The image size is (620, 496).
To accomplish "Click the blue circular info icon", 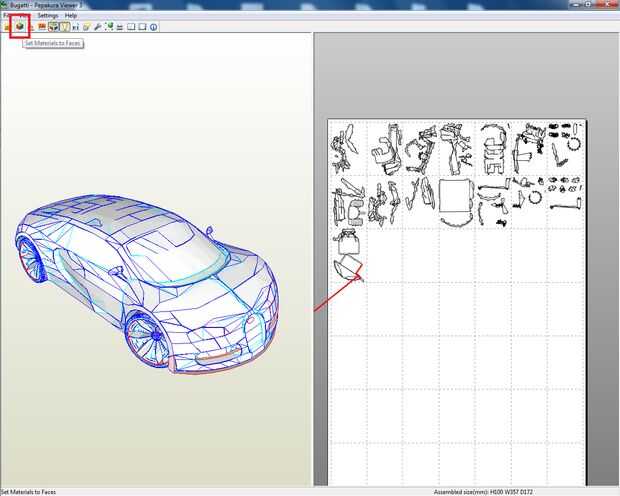I will [x=153, y=27].
